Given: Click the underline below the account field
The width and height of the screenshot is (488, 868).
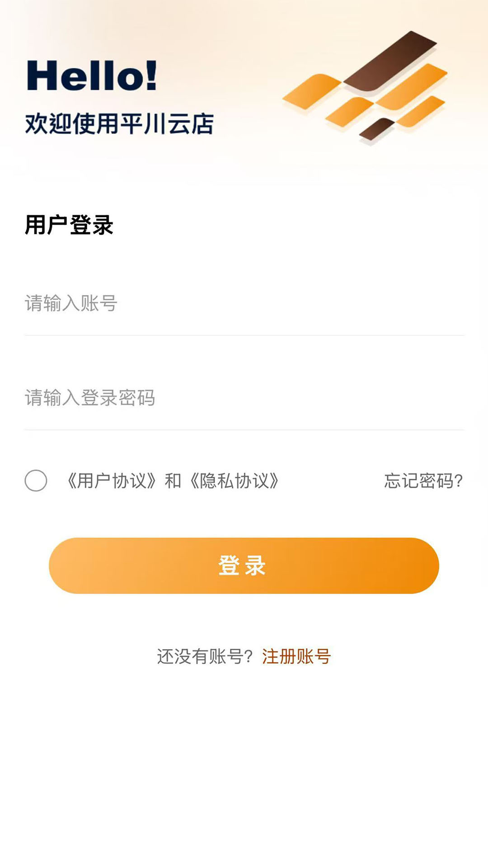Looking at the screenshot, I should click(x=244, y=335).
